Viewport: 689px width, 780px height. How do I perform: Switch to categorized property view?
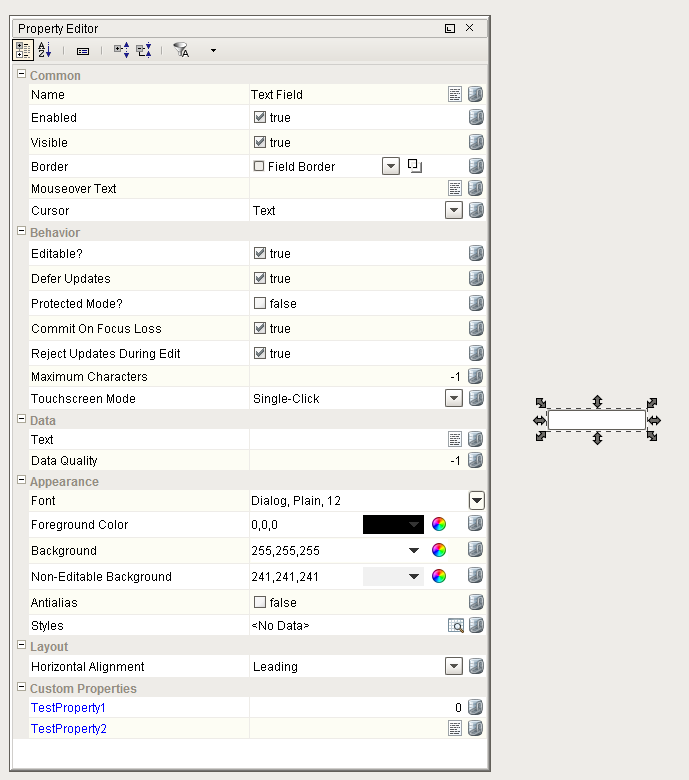click(x=22, y=50)
